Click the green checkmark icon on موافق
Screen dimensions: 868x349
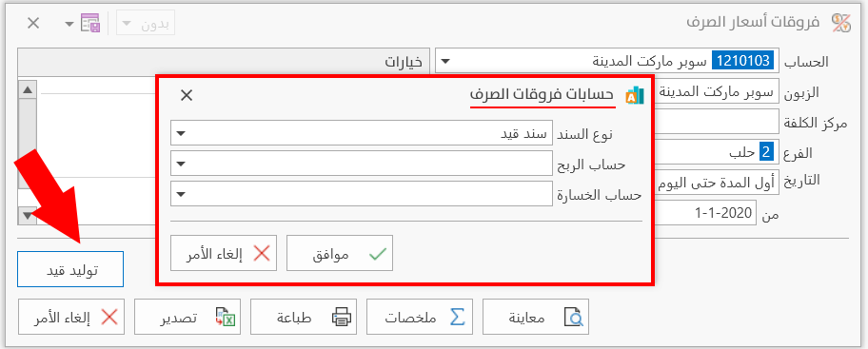(x=377, y=254)
